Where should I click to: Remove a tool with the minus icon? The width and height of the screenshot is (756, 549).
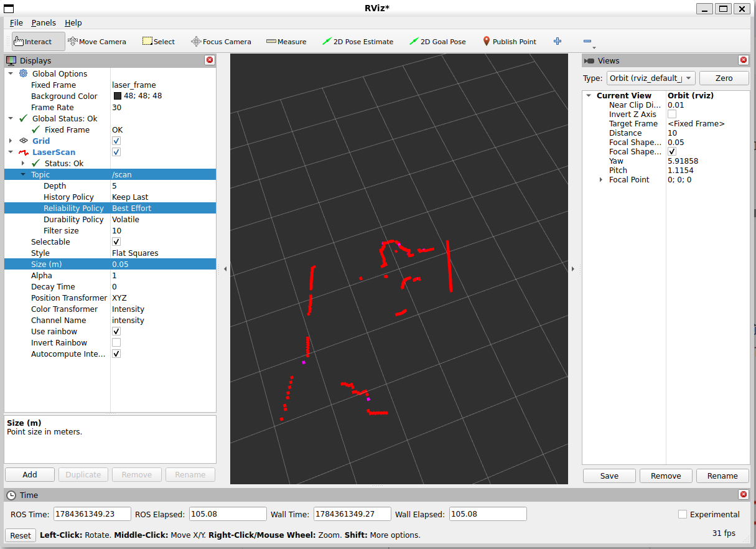[587, 42]
